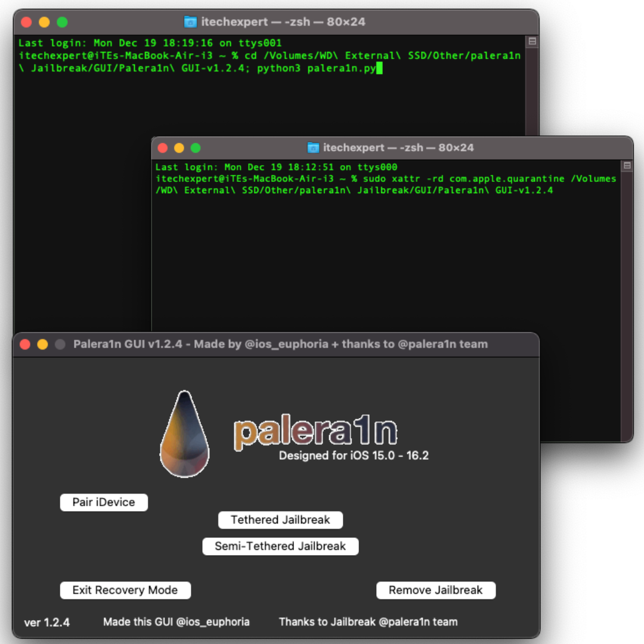Minimize the front terminal ttys000 window
Screen dimensions: 644x644
179,148
